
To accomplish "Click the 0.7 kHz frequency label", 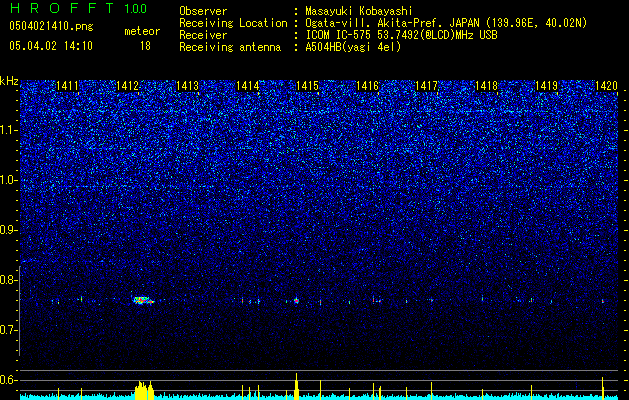I will [x=8, y=330].
